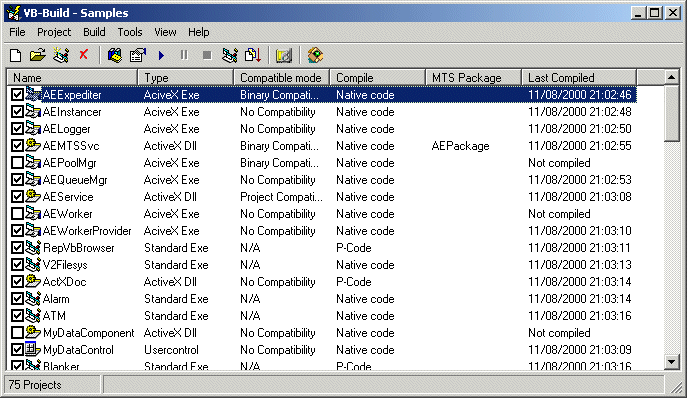The width and height of the screenshot is (687, 398).
Task: Sort by the Name column header
Action: tap(72, 78)
